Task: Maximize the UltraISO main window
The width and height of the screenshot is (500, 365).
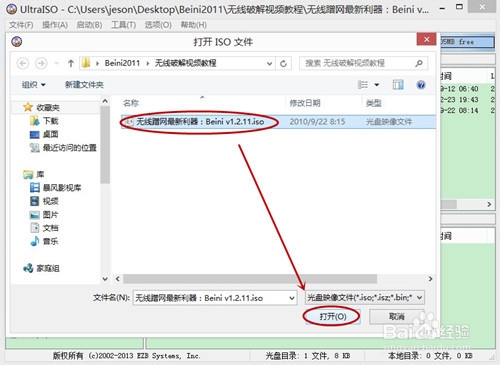Action: point(459,7)
